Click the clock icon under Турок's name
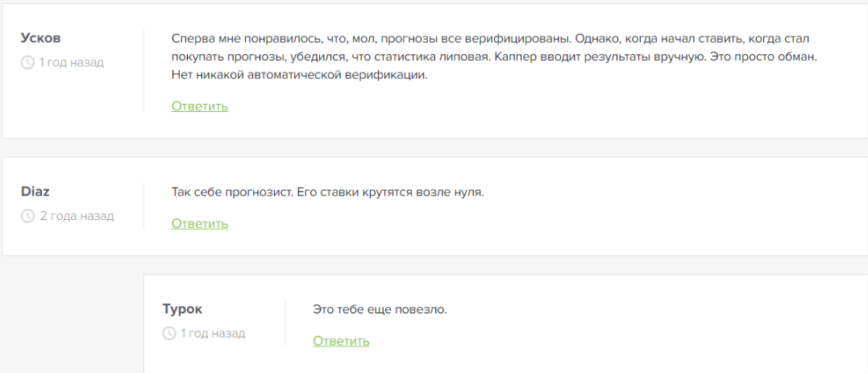The width and height of the screenshot is (868, 373). pos(169,333)
